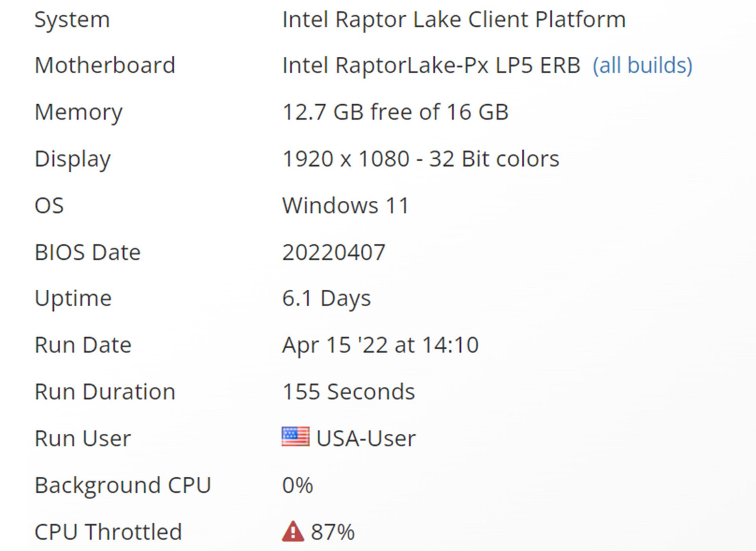Click the Run User label
756x551 pixels.
coord(83,438)
